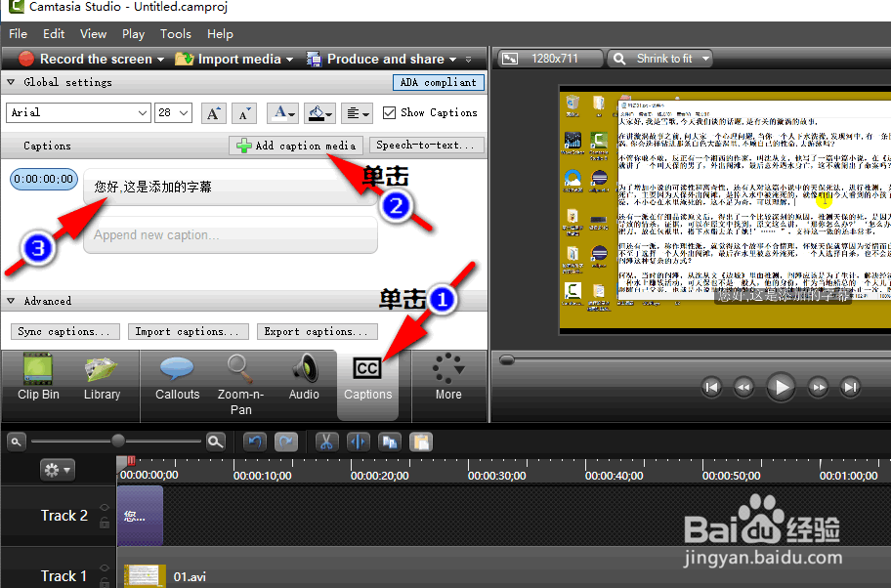Open Produce and share dropdown arrow
This screenshot has height=588, width=891.
[453, 59]
